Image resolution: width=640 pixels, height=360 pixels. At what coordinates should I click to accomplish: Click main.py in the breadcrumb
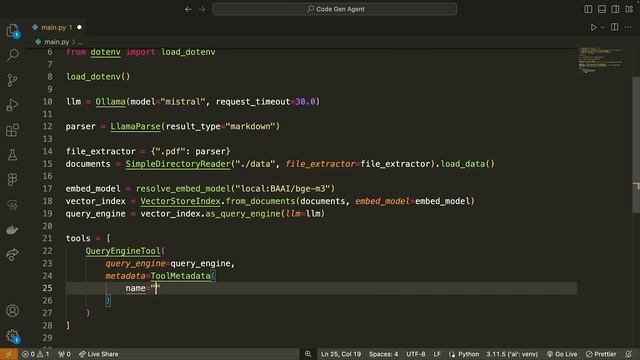(56, 42)
